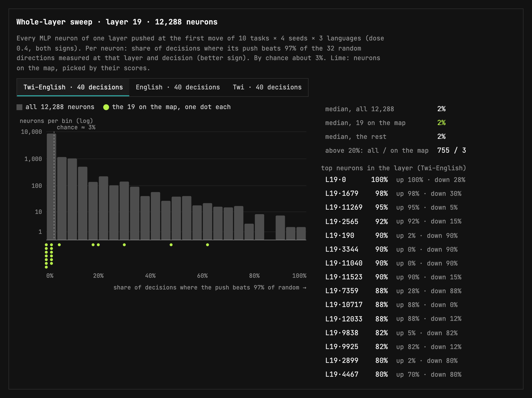Click 'top neurons in the layer (Twi-English)' heading
532x398 pixels.
coord(393,168)
